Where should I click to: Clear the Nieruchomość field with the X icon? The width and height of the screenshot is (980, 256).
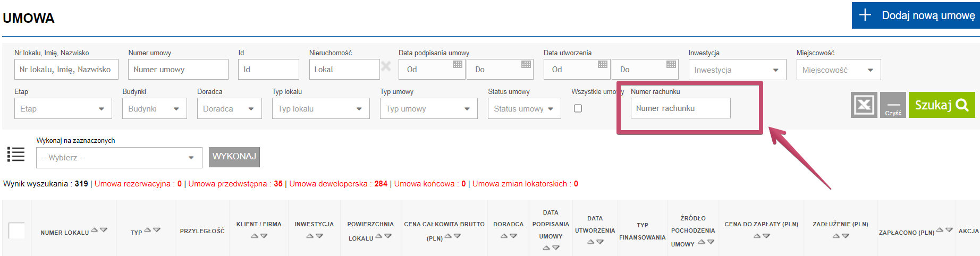pos(386,66)
